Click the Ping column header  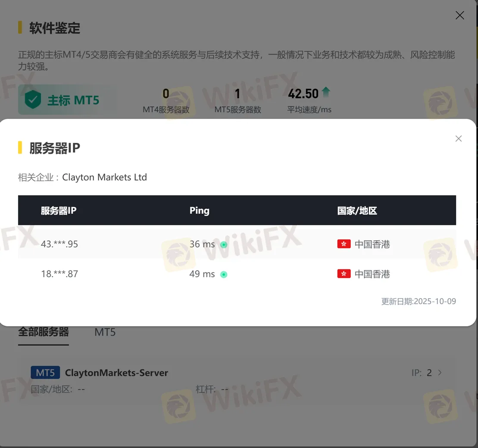pyautogui.click(x=200, y=210)
